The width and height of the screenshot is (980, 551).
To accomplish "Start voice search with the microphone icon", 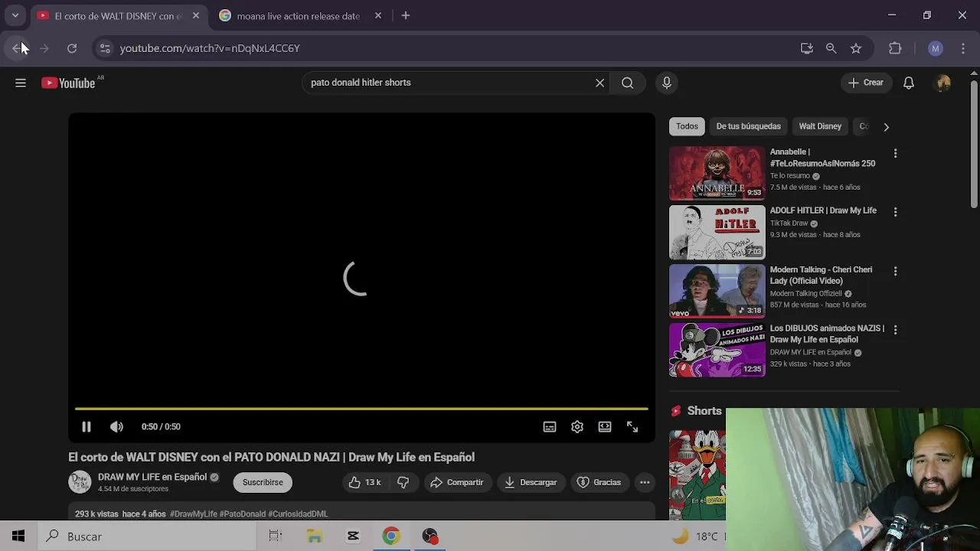I will click(667, 83).
